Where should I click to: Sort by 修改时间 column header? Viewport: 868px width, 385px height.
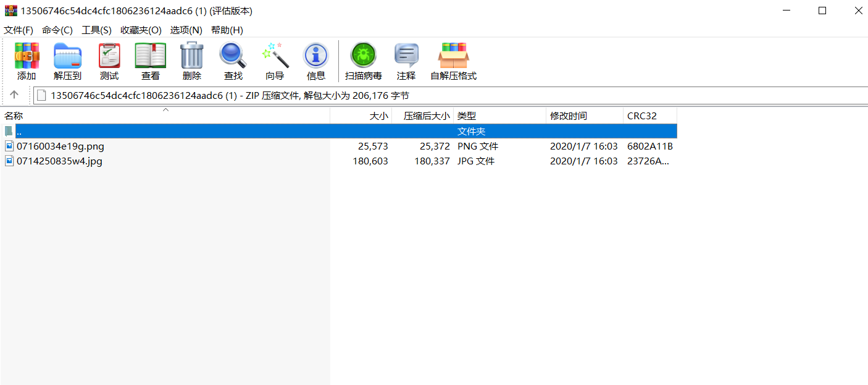pyautogui.click(x=585, y=116)
